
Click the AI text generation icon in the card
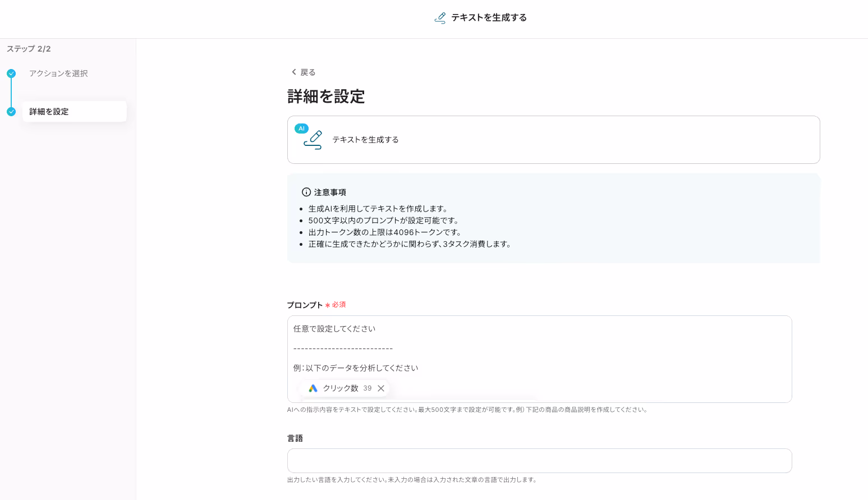tap(313, 140)
